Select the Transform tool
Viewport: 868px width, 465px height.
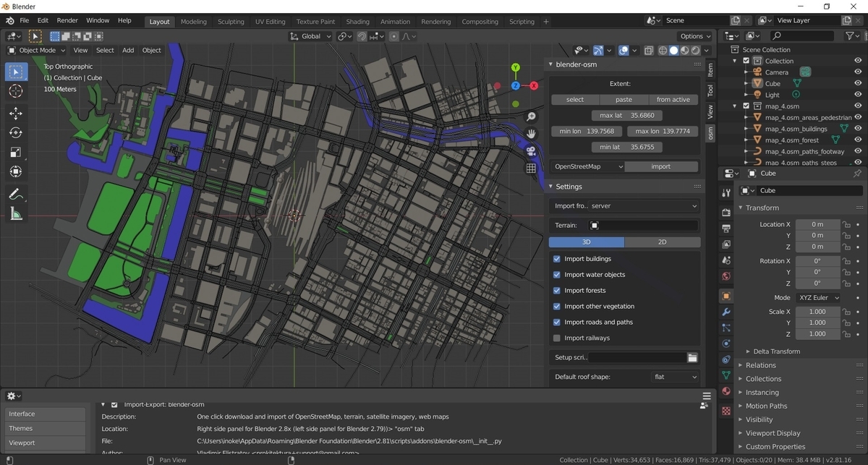[x=16, y=172]
